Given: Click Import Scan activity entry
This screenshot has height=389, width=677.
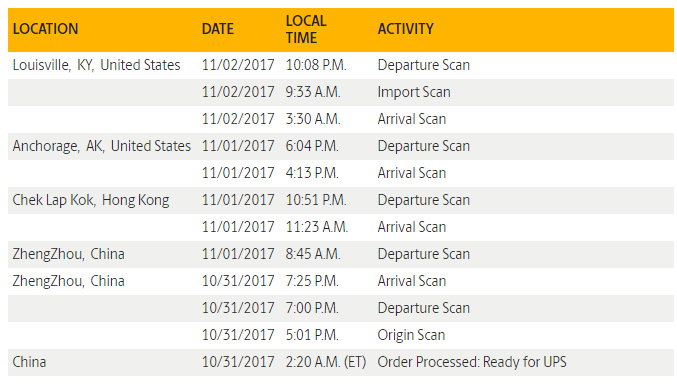Looking at the screenshot, I should (414, 92).
